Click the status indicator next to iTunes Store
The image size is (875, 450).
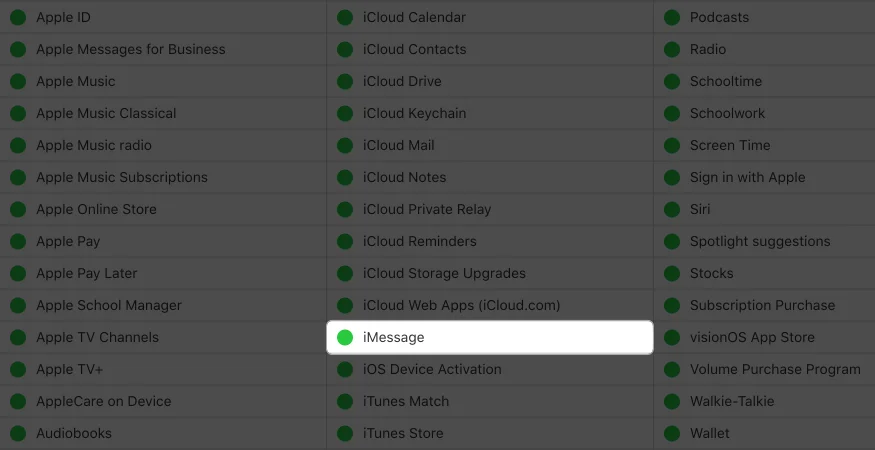pos(345,433)
